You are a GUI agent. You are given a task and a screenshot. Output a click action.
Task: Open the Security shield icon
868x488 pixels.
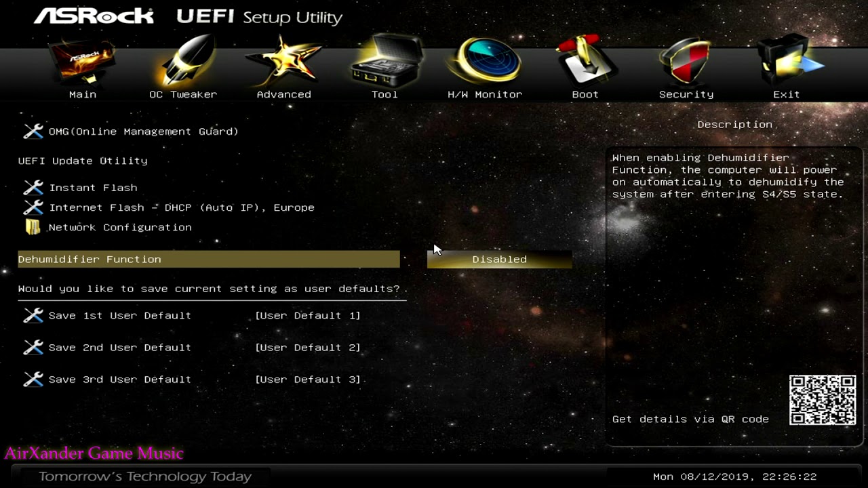pyautogui.click(x=686, y=62)
